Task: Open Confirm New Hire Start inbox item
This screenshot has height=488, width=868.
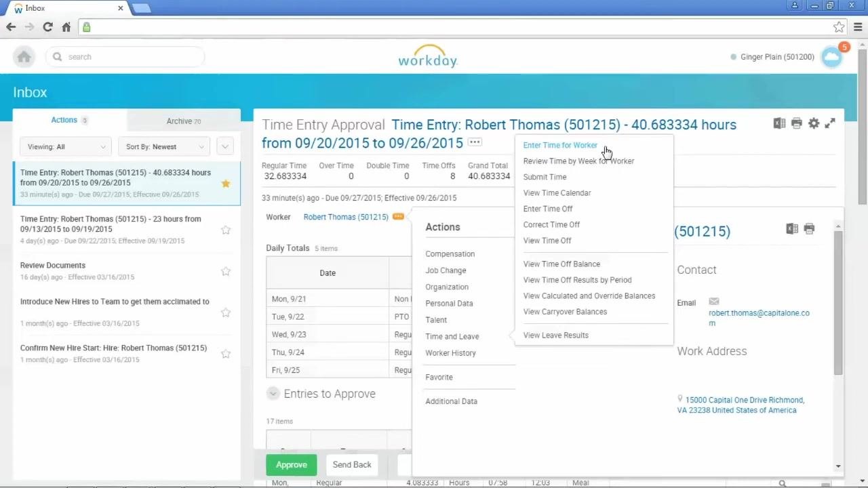Action: point(126,354)
